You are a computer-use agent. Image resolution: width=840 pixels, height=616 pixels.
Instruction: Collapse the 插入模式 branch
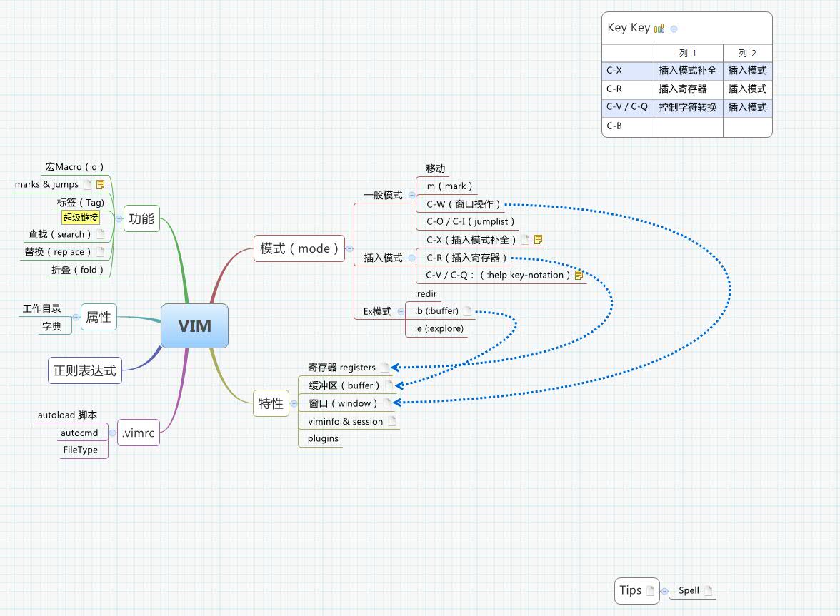coord(411,257)
